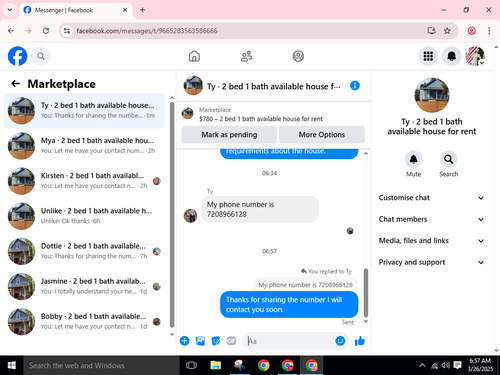Mute this chat using the bell icon
Image resolution: width=500 pixels, height=375 pixels.
[413, 159]
